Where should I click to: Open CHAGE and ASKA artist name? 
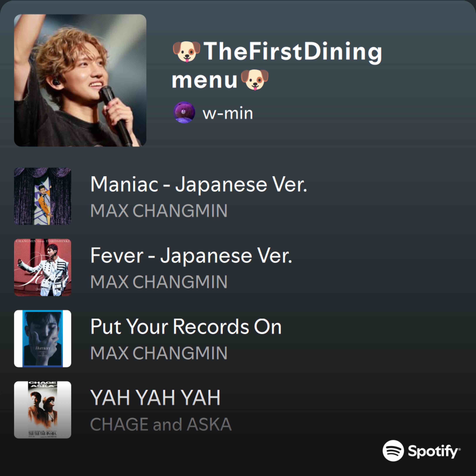(161, 424)
